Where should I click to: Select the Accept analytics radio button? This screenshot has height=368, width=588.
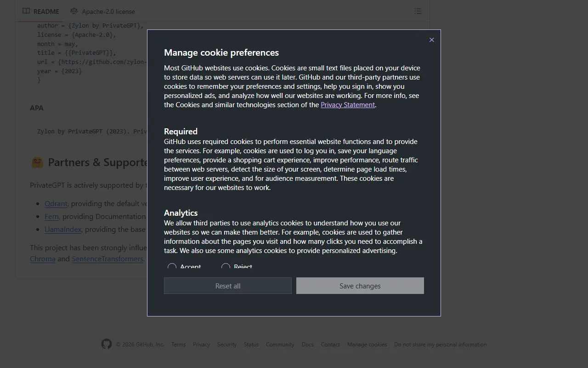pos(172,267)
